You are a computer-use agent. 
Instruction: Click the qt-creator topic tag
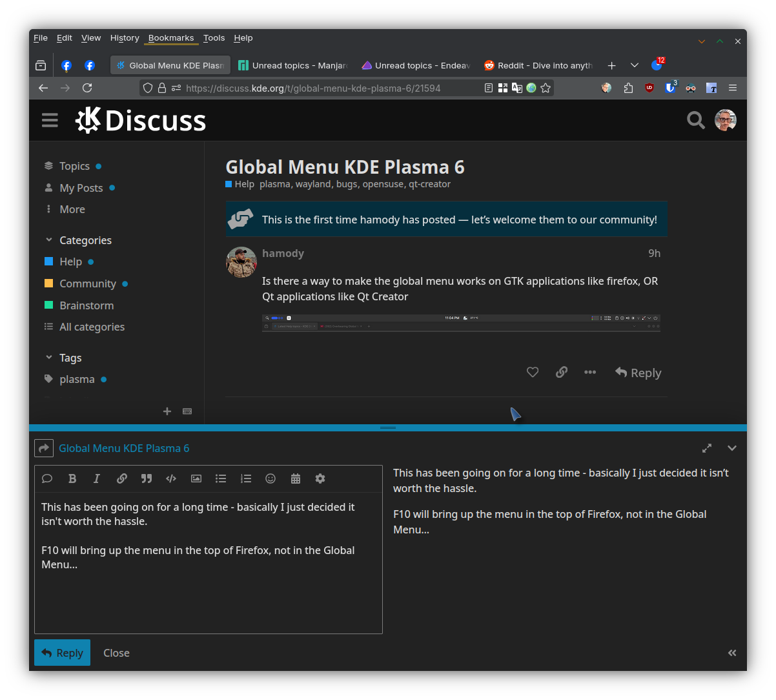tap(429, 184)
